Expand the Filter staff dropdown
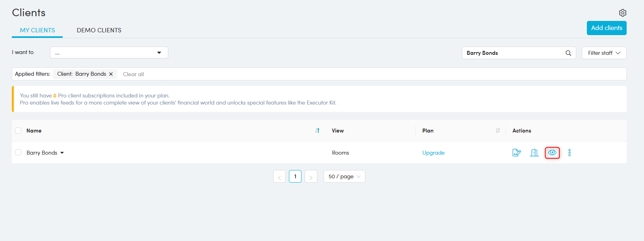 pyautogui.click(x=604, y=53)
